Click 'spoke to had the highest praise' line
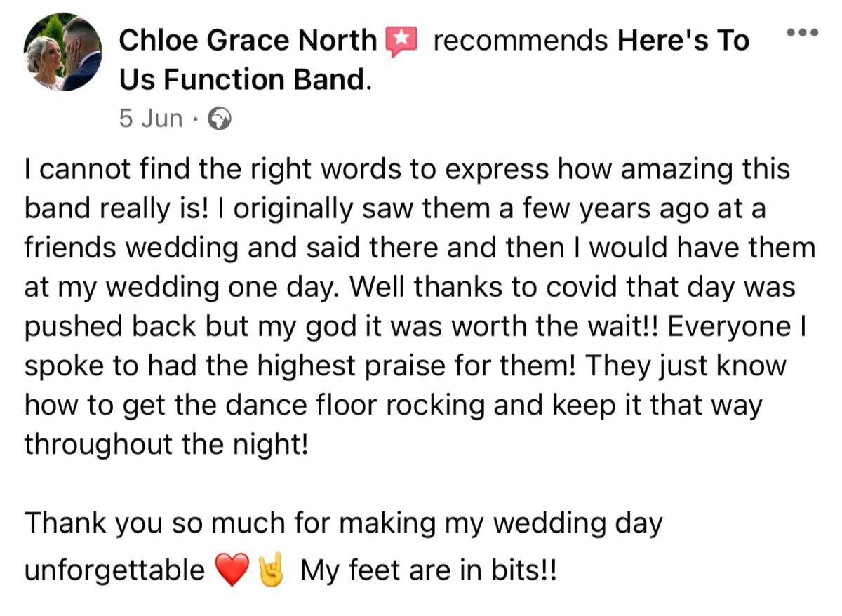 pyautogui.click(x=406, y=367)
